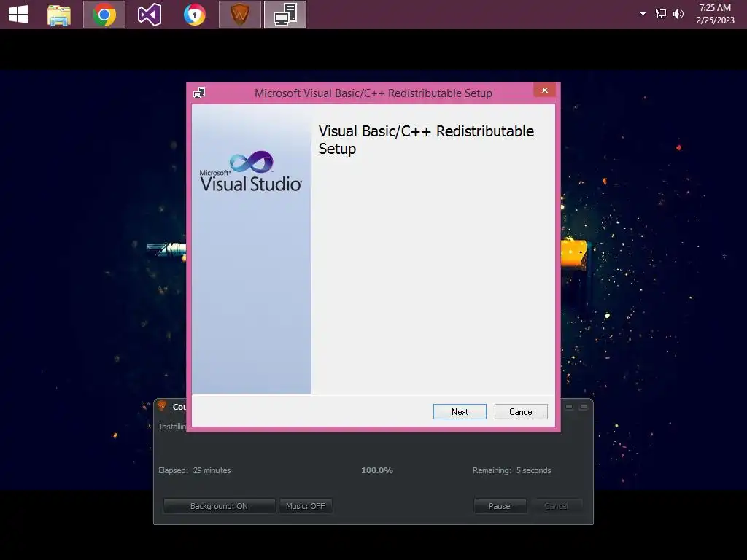Image resolution: width=747 pixels, height=560 pixels.
Task: Click the installer window shield icon
Action: point(162,405)
